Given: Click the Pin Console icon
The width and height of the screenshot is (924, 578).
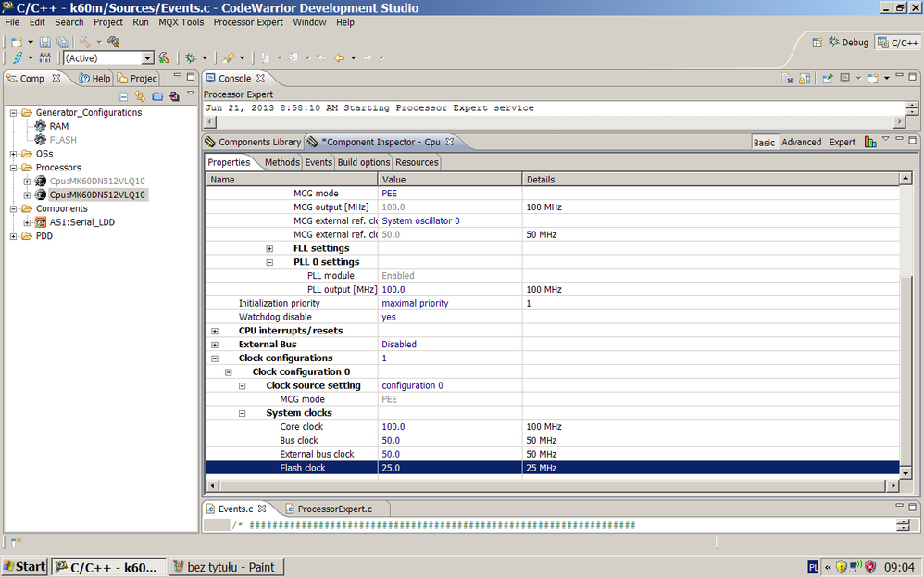Looking at the screenshot, I should [x=828, y=79].
